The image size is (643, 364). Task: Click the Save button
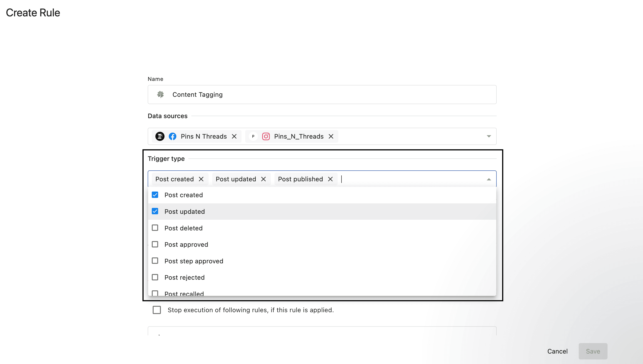click(x=593, y=351)
